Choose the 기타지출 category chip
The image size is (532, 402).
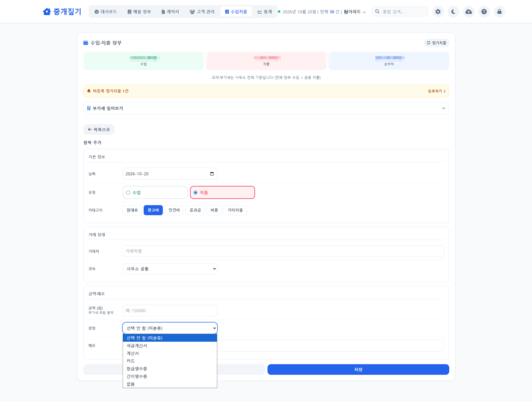click(x=235, y=210)
